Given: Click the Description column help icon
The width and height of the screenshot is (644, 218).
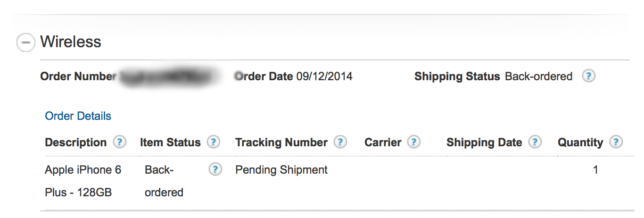Looking at the screenshot, I should [120, 142].
